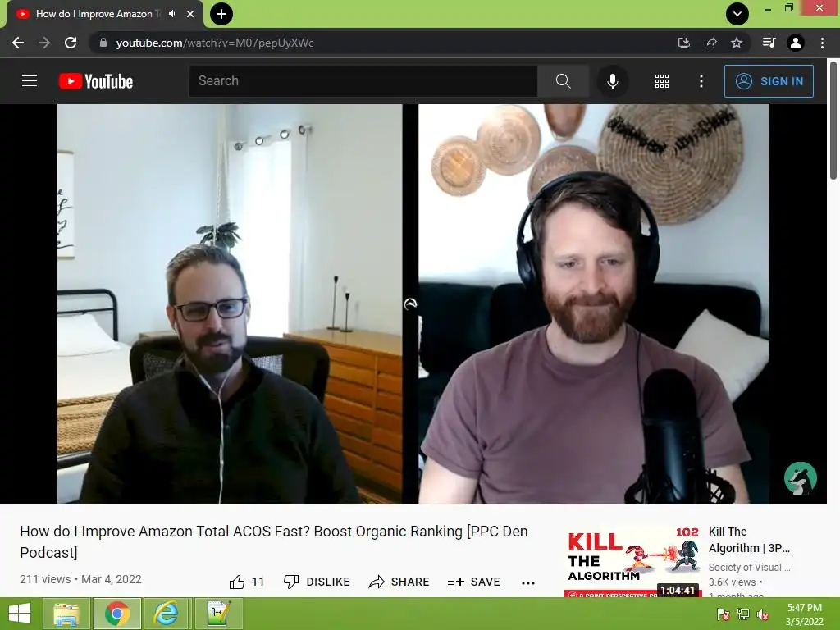Reload the YouTube page

click(x=71, y=43)
